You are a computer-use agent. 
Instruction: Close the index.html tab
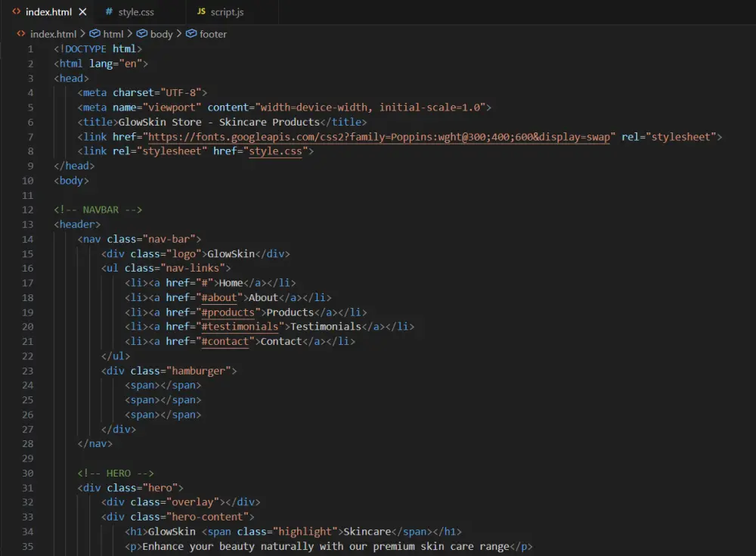coord(83,11)
